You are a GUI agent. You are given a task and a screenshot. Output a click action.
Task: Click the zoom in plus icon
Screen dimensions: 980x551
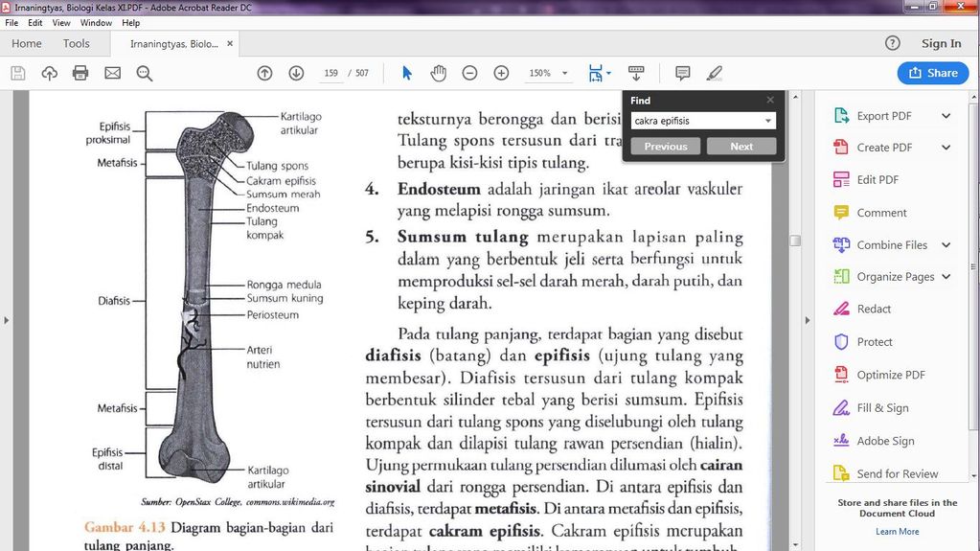point(501,73)
